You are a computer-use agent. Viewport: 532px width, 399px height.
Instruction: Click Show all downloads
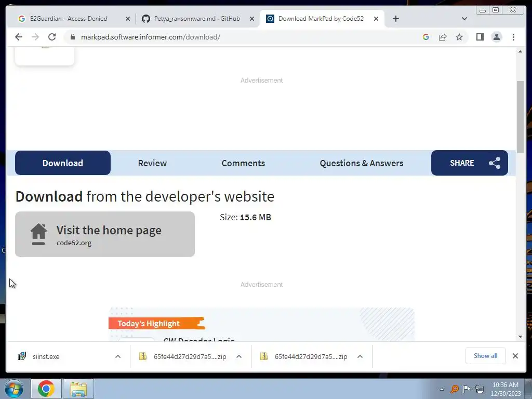tap(486, 355)
